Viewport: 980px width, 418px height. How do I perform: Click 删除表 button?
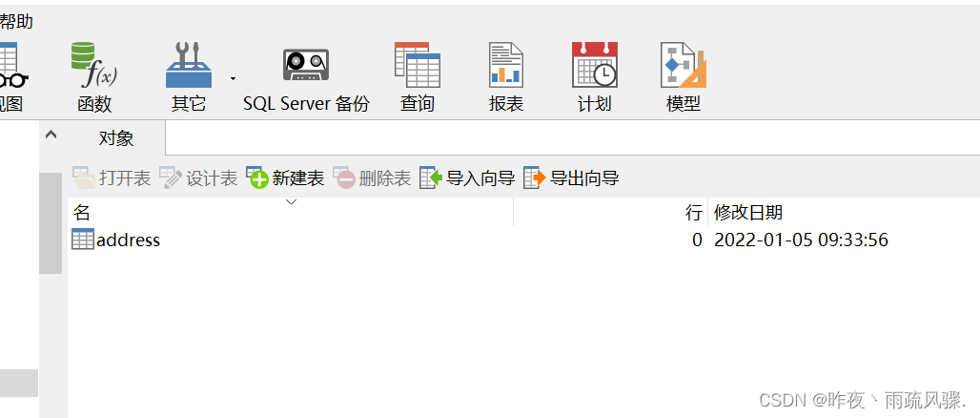pyautogui.click(x=372, y=178)
